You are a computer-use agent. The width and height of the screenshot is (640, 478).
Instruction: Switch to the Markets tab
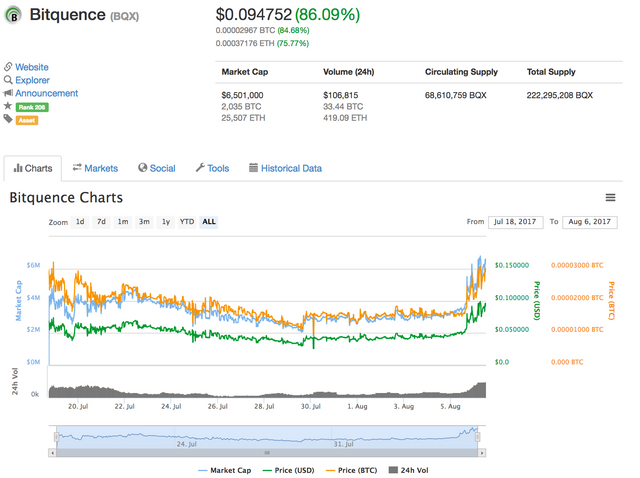[x=95, y=168]
